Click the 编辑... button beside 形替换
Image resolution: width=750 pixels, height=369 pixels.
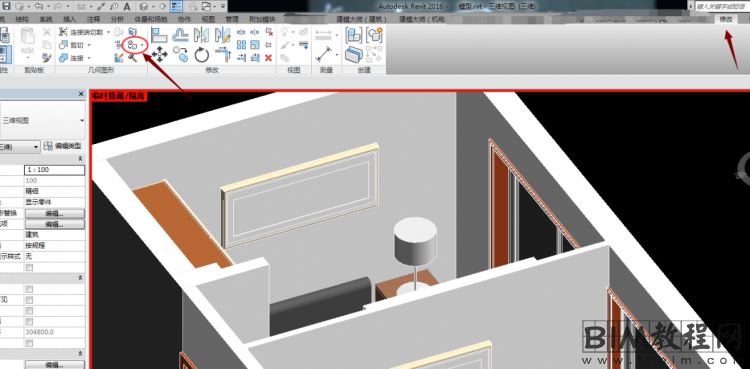(55, 213)
